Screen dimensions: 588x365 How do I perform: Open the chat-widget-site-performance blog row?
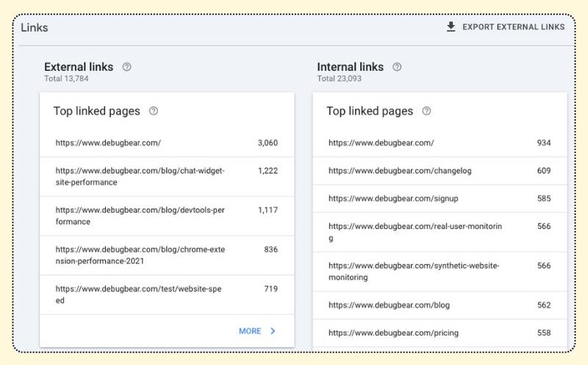167,177
